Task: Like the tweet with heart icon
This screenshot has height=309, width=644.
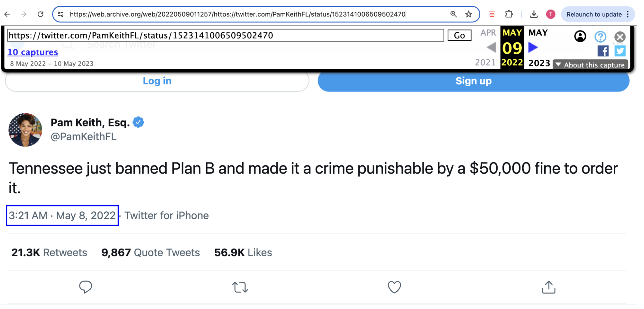Action: pos(394,287)
